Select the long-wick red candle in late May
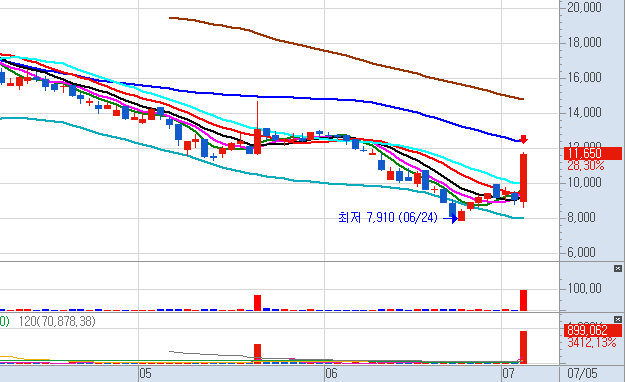 pyautogui.click(x=257, y=141)
